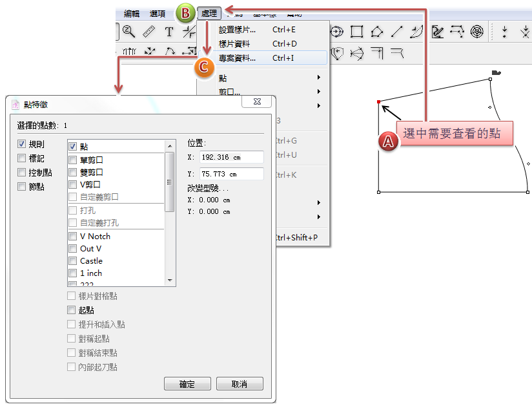Select the zoom magnifier tool

click(129, 31)
